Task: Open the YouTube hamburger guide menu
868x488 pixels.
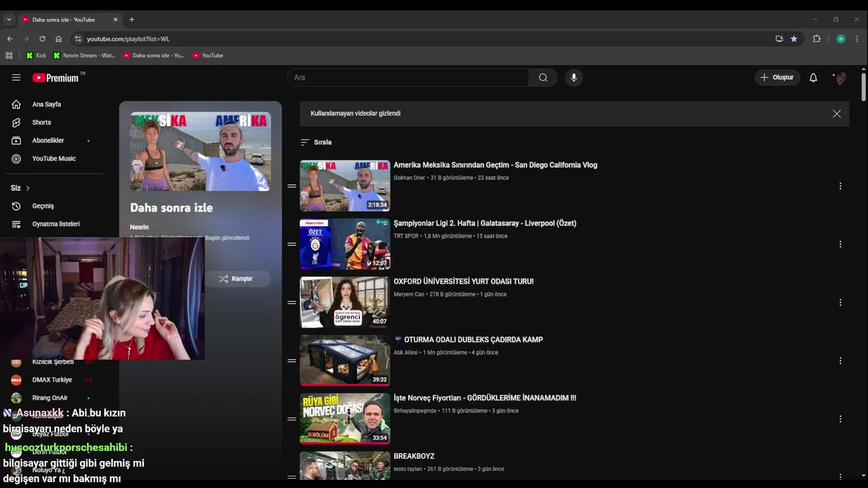Action: pos(16,77)
